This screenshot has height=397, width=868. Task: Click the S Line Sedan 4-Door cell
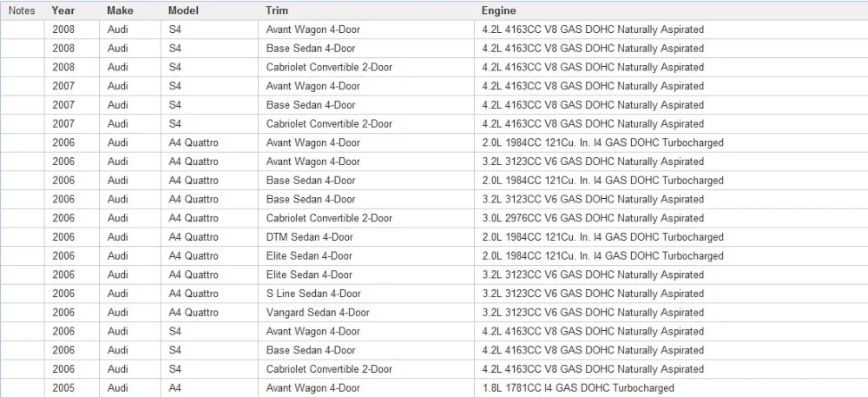[x=366, y=294]
